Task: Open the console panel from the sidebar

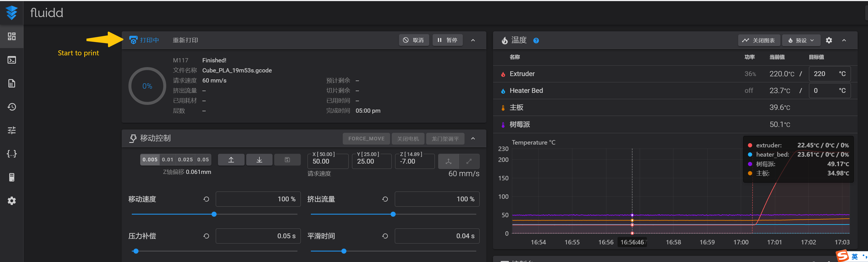Action: point(12,60)
